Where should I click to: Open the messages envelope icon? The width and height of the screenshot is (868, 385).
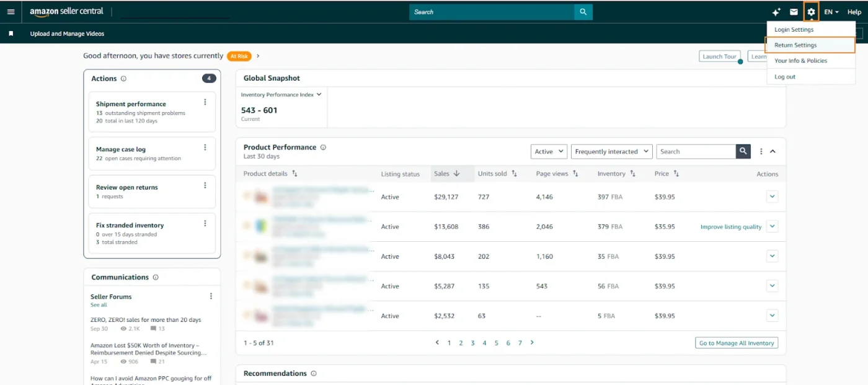794,12
